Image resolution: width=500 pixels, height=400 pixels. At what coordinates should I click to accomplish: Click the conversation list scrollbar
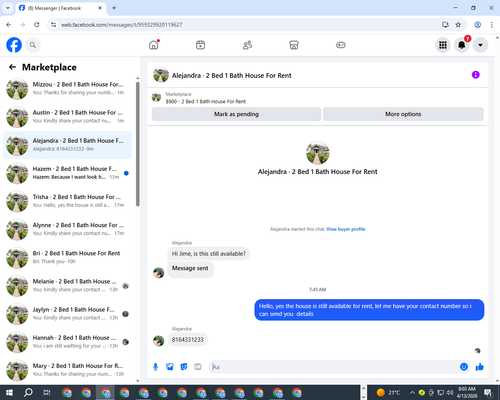[x=138, y=144]
